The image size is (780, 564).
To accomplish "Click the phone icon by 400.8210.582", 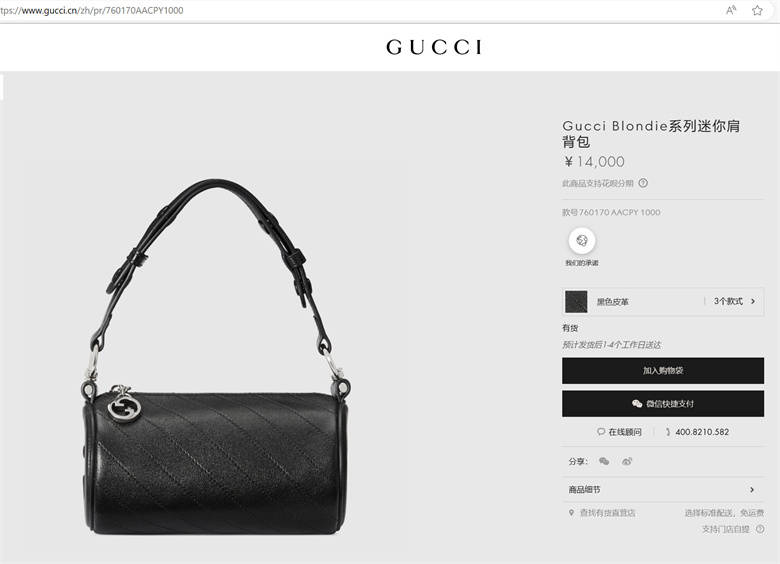I will pyautogui.click(x=668, y=432).
